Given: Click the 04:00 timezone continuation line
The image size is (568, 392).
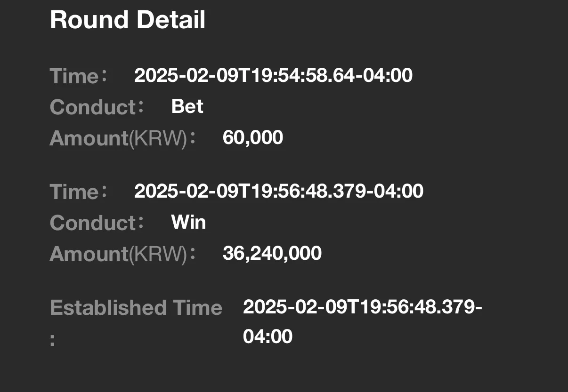Looking at the screenshot, I should pos(268,336).
